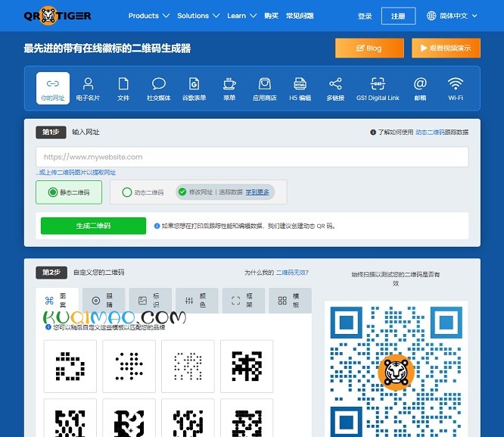The width and height of the screenshot is (504, 437).
Task: Click info icon beside 如果您想在打印后 hint
Action: 157,226
